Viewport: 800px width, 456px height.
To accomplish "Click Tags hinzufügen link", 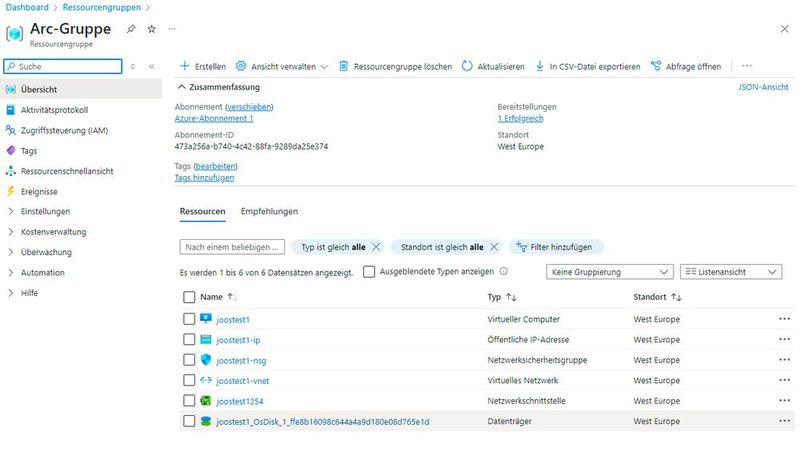I will (204, 178).
